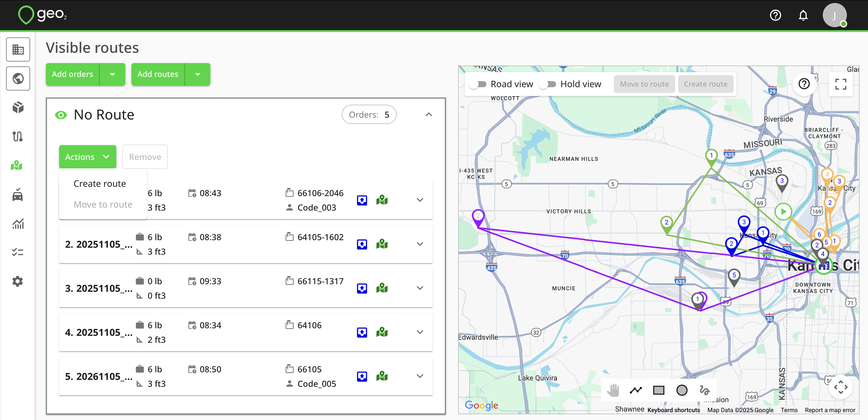Expand order row 3 with zip 66115-1317
The width and height of the screenshot is (868, 420).
coord(420,288)
